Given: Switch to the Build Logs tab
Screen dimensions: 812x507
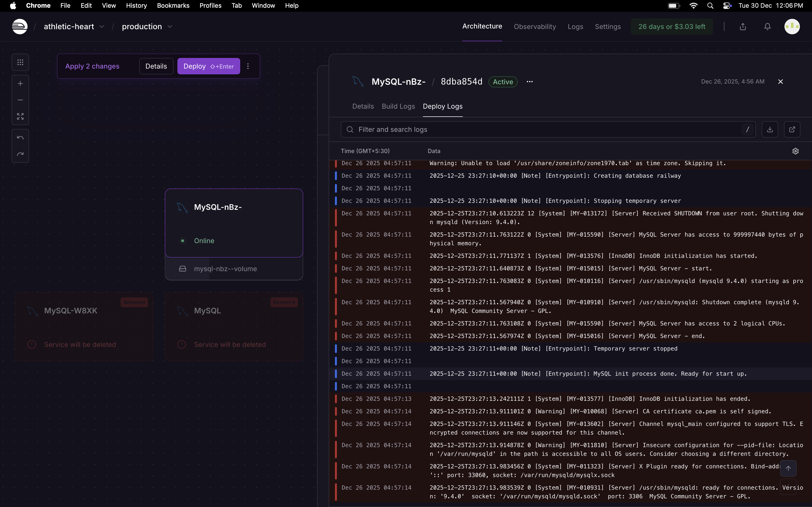Looking at the screenshot, I should click(398, 106).
